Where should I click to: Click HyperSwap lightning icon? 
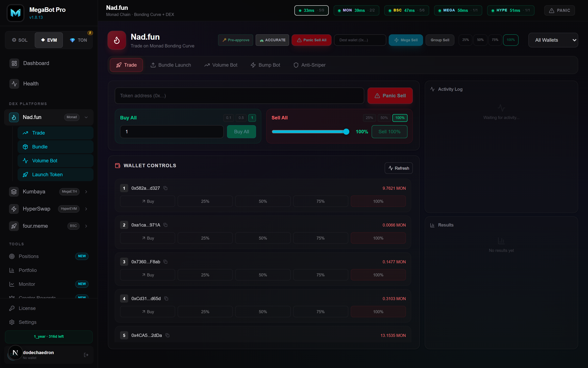point(14,209)
